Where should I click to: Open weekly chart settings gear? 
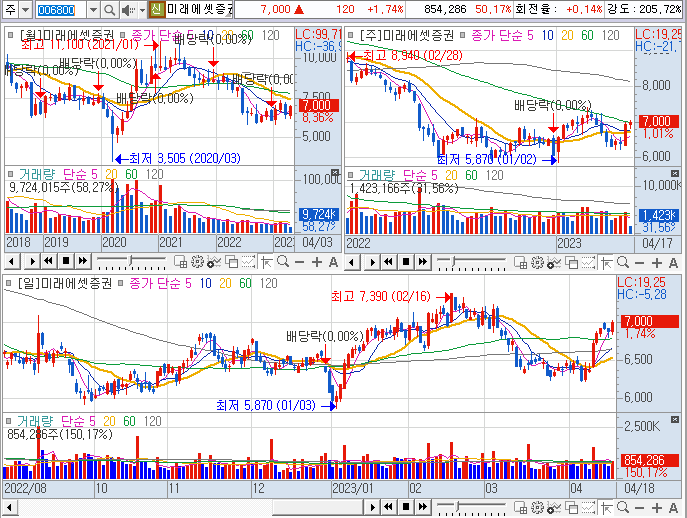click(x=538, y=262)
